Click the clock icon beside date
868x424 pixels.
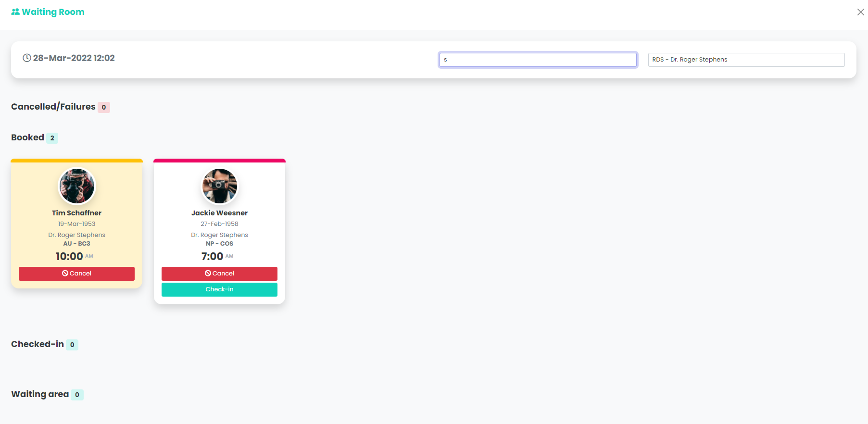[x=27, y=58]
